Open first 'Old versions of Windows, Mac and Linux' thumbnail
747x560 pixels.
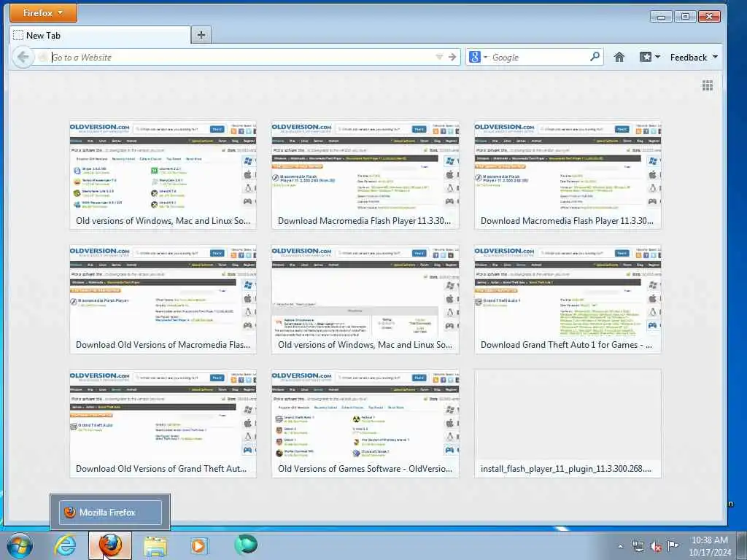(163, 175)
